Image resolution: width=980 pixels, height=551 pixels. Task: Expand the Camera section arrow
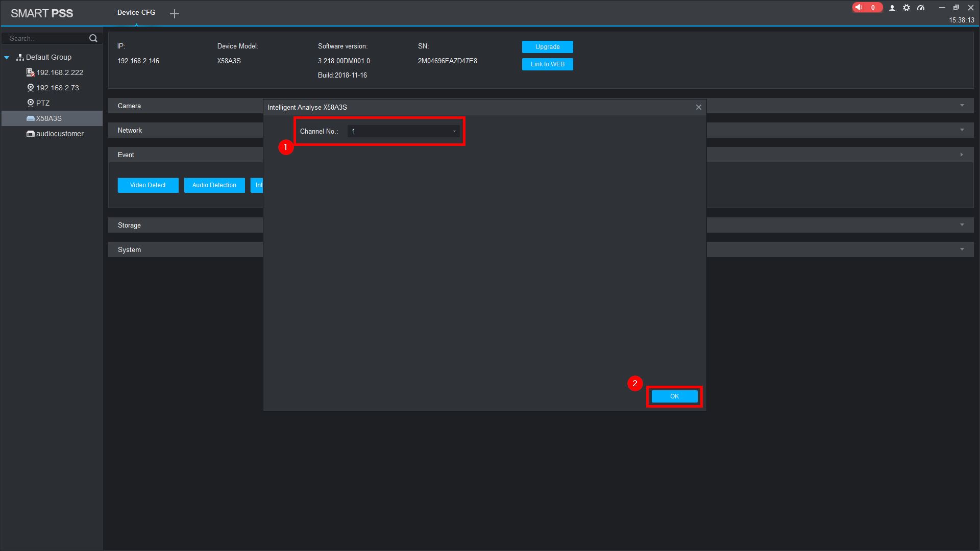962,106
